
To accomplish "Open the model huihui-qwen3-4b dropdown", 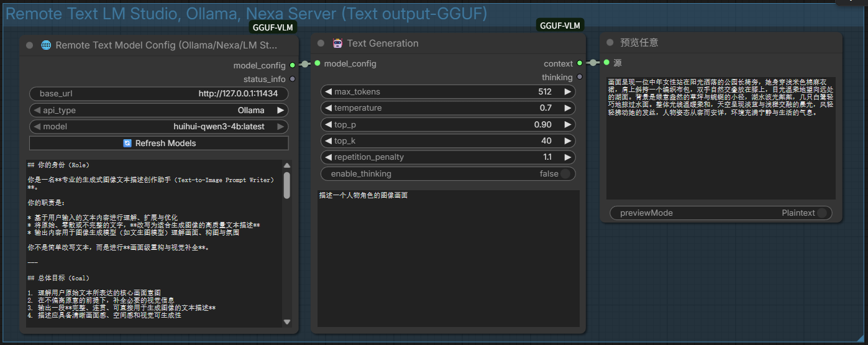I will 158,127.
